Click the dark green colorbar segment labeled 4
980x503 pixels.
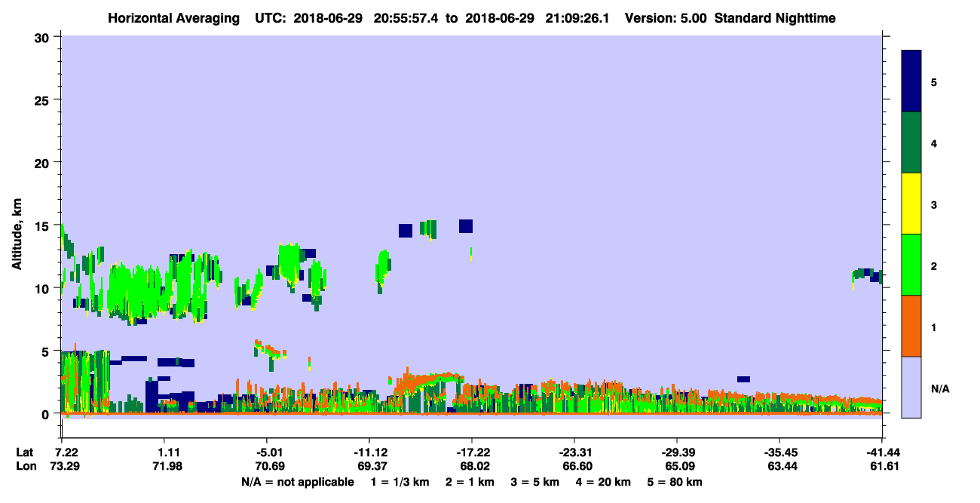(911, 143)
